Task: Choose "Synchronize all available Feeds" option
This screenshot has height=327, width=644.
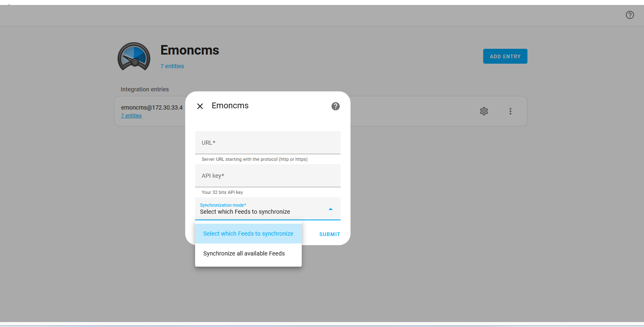Action: [244, 253]
